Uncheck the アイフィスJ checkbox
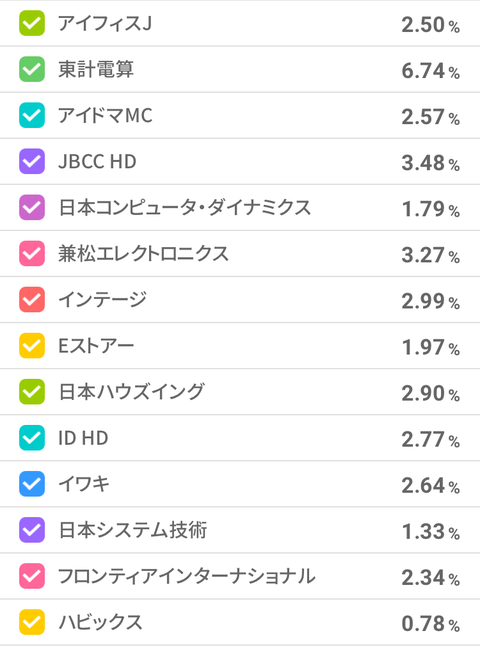This screenshot has height=647, width=480. coord(32,23)
